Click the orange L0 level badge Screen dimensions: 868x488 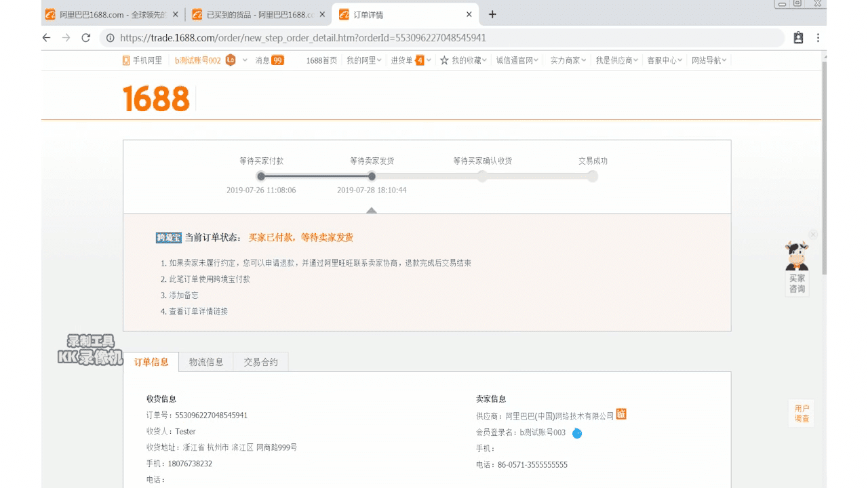point(231,60)
